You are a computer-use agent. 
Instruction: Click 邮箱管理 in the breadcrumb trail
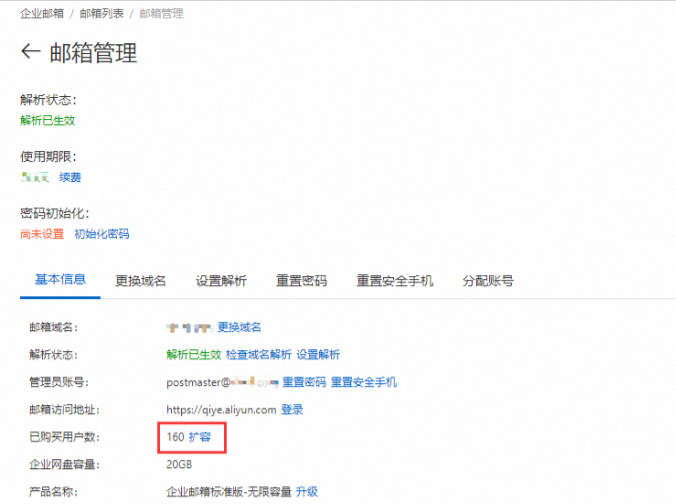click(x=161, y=14)
